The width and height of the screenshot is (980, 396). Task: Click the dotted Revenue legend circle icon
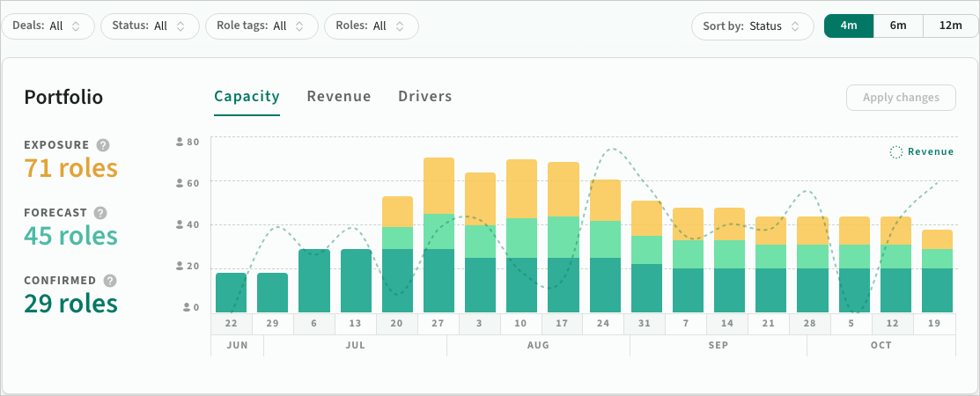(x=896, y=151)
